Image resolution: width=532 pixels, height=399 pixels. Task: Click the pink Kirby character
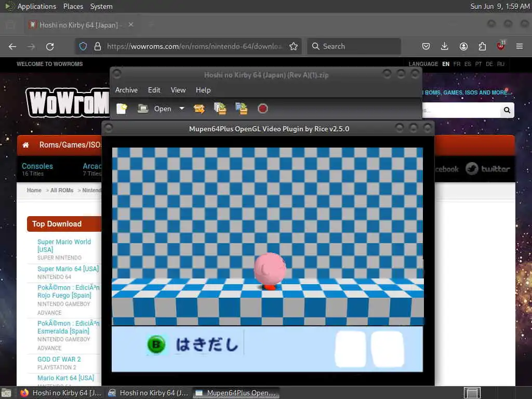270,271
